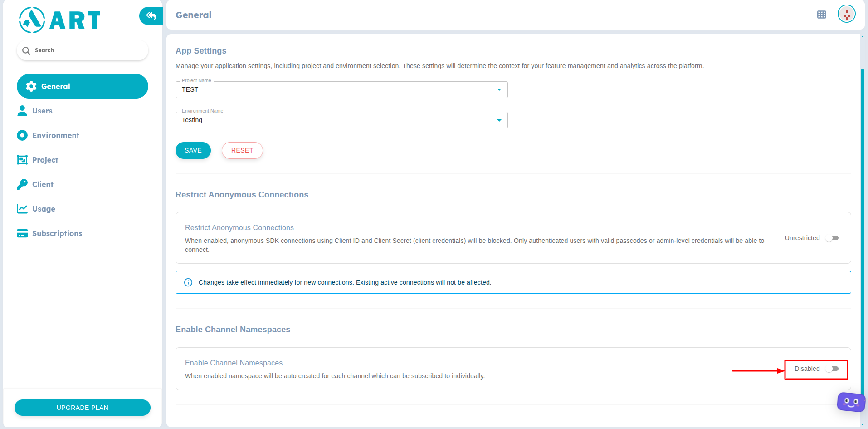The image size is (868, 429).
Task: Open the Environment Name dropdown
Action: (341, 120)
